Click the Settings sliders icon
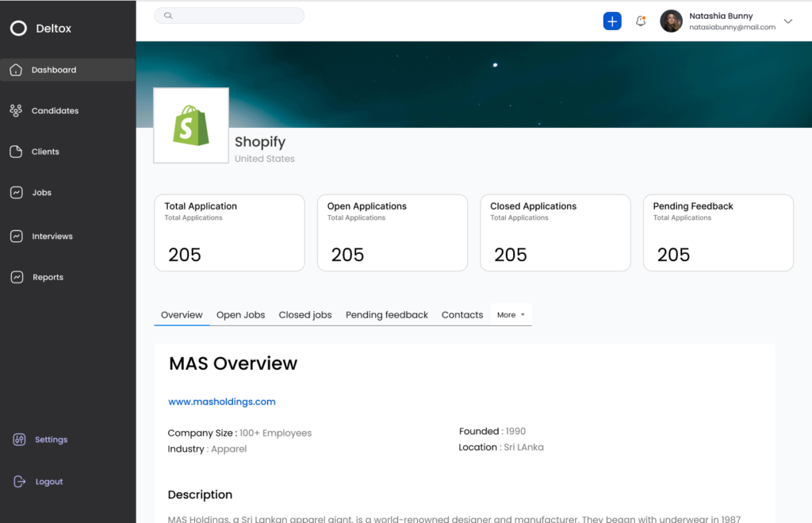 [19, 440]
